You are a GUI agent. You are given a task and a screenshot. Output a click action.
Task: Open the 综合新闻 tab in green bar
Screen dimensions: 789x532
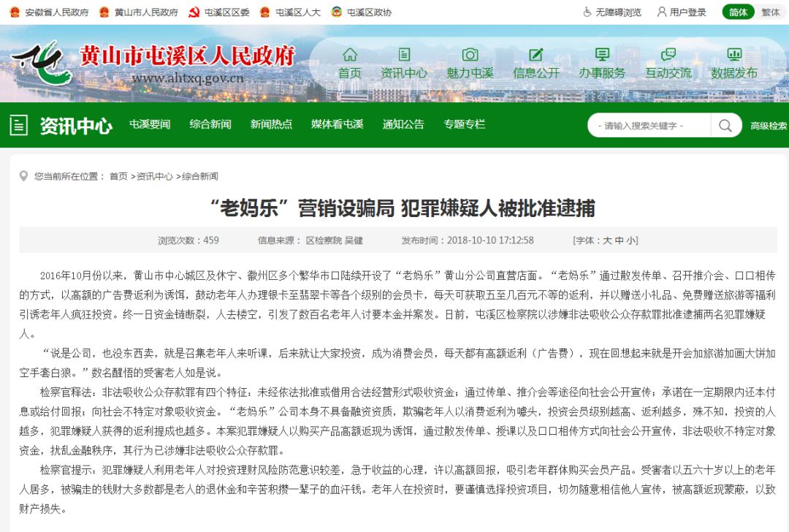tap(210, 124)
